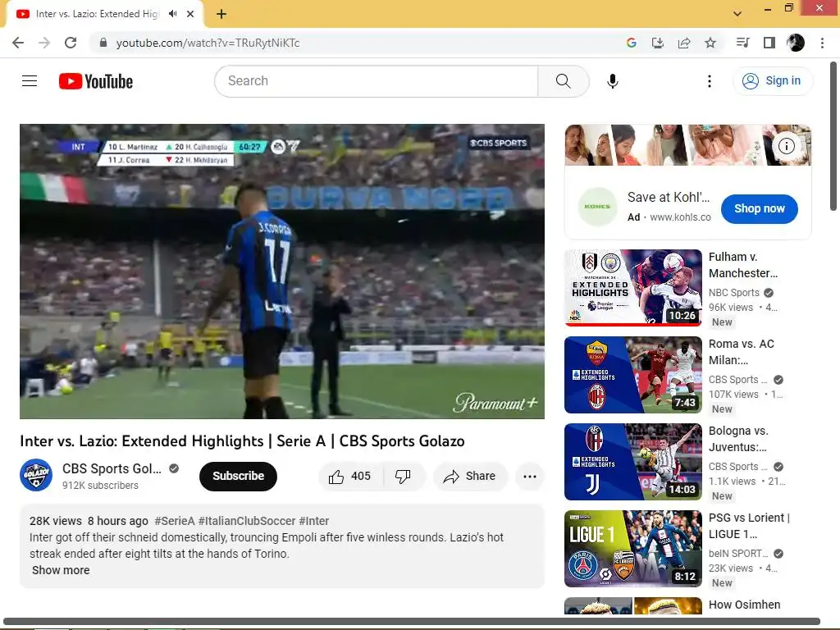Viewport: 840px width, 630px height.
Task: Go back in browser history
Action: pos(18,43)
